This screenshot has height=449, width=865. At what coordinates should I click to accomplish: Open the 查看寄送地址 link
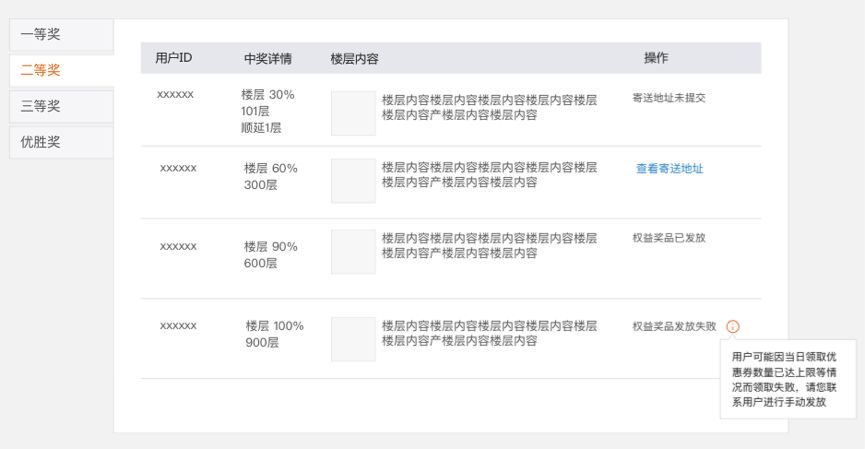pyautogui.click(x=670, y=168)
